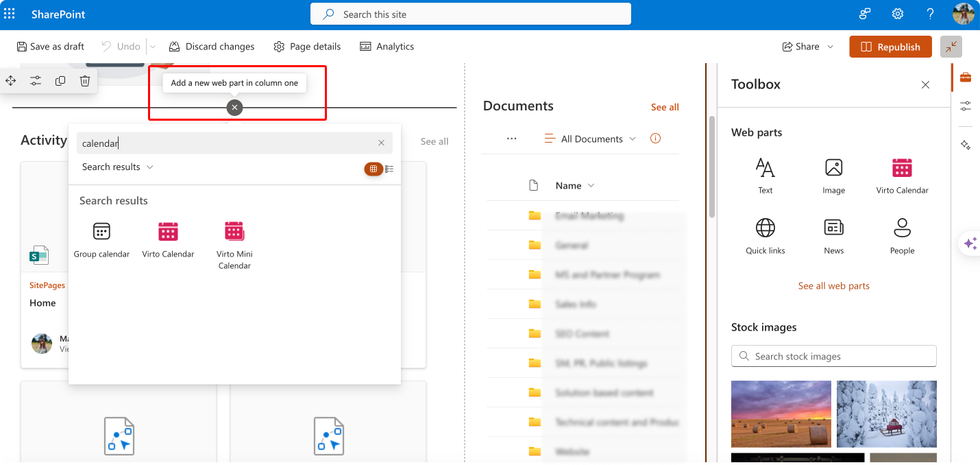Expand the Undo dropdown arrow
The width and height of the screenshot is (980, 465).
[153, 47]
